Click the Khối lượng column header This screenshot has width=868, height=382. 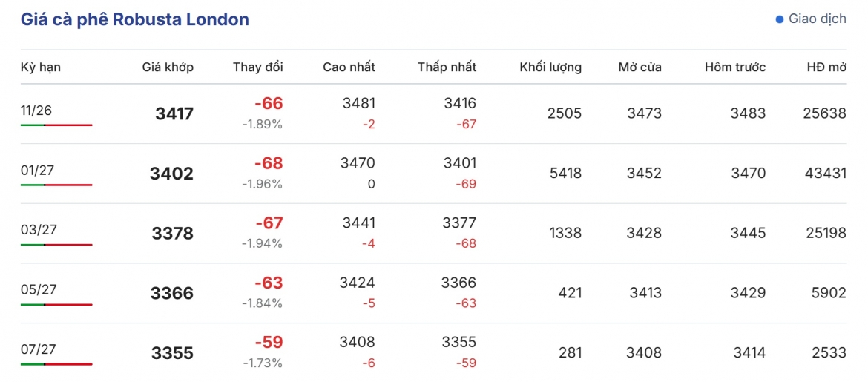coord(550,67)
